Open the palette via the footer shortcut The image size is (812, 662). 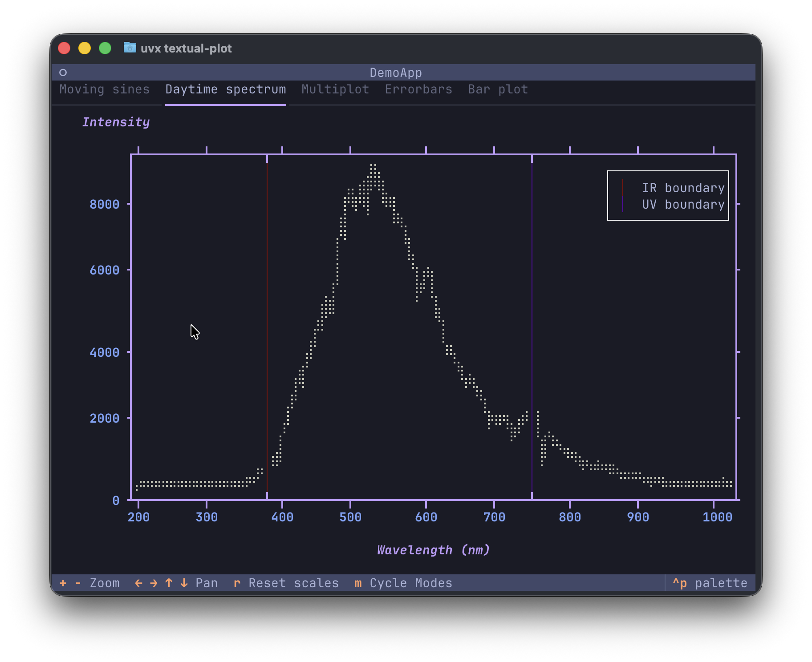[710, 583]
